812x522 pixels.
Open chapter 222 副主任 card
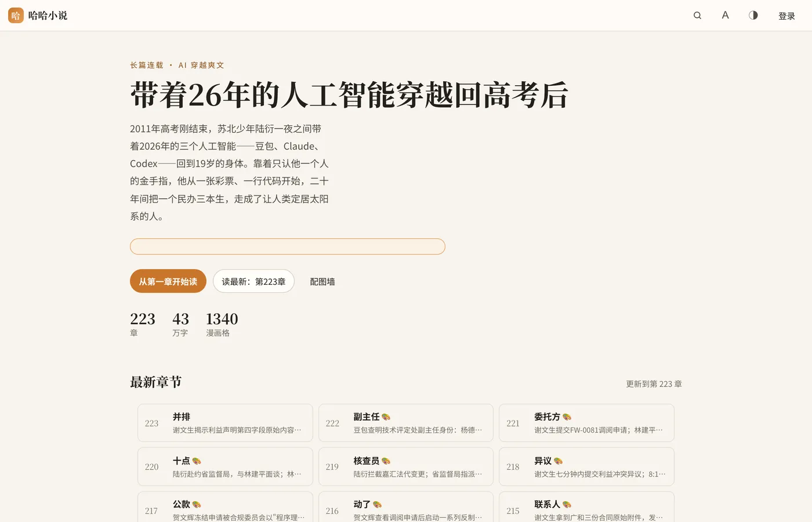(406, 423)
